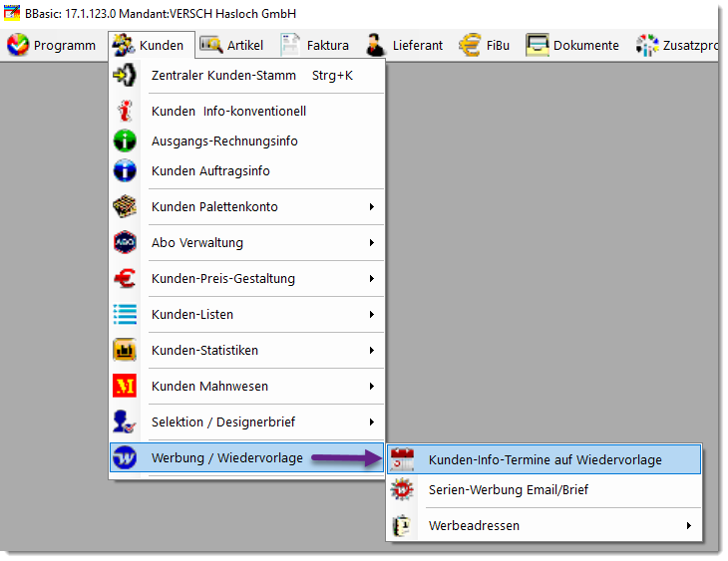Click the red euro icon for Kunden-Preis-Gestaltung
Viewport: 728px width, 561px height.
(x=125, y=278)
